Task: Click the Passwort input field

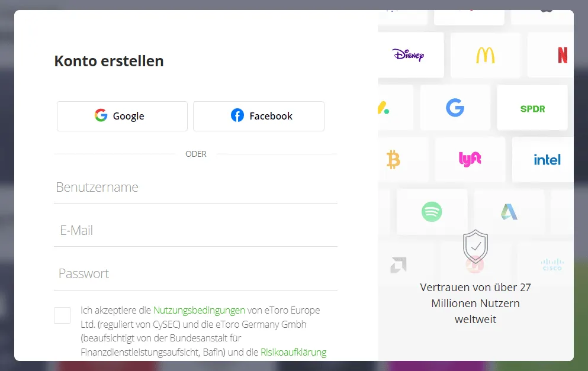Action: click(195, 273)
